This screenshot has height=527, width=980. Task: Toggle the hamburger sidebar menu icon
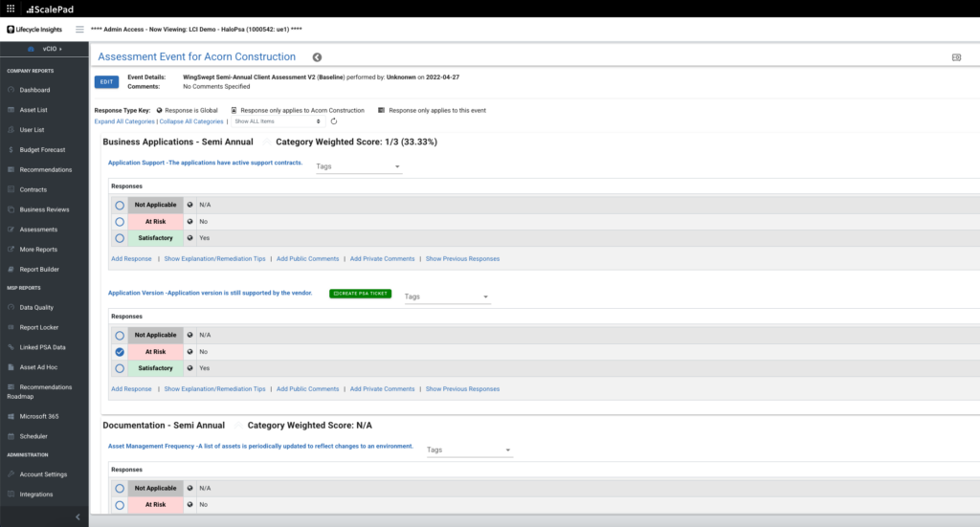pyautogui.click(x=79, y=29)
